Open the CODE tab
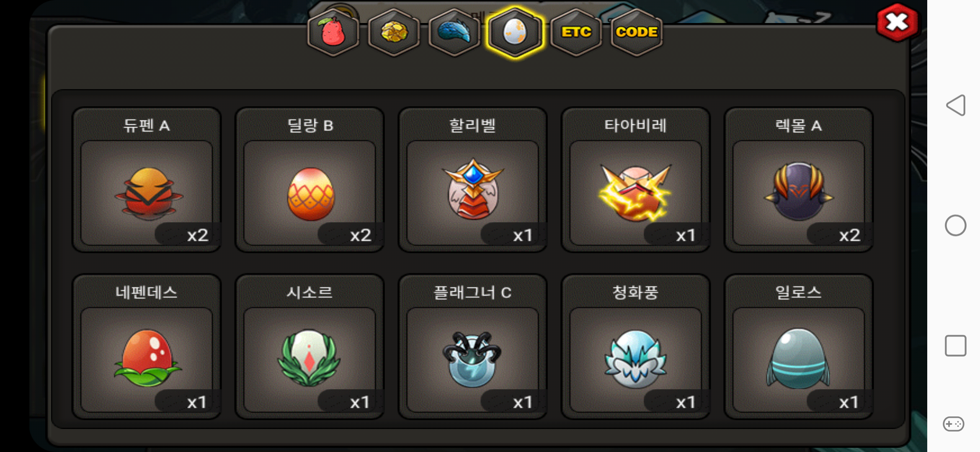This screenshot has height=452, width=980. pyautogui.click(x=637, y=33)
